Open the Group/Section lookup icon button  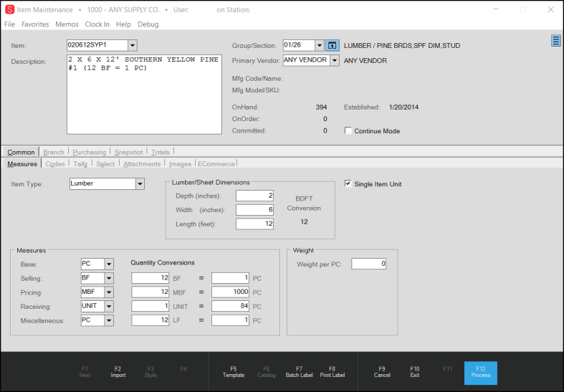click(332, 45)
